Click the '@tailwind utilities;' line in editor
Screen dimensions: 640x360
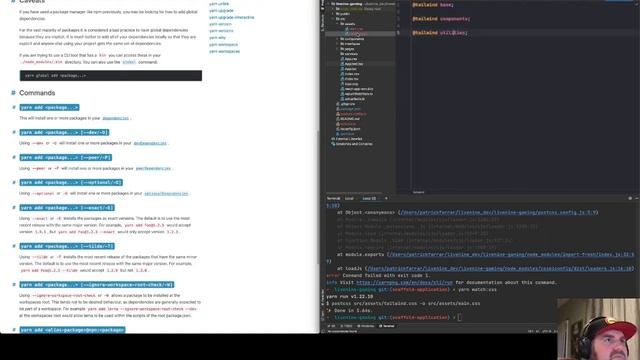(440, 33)
